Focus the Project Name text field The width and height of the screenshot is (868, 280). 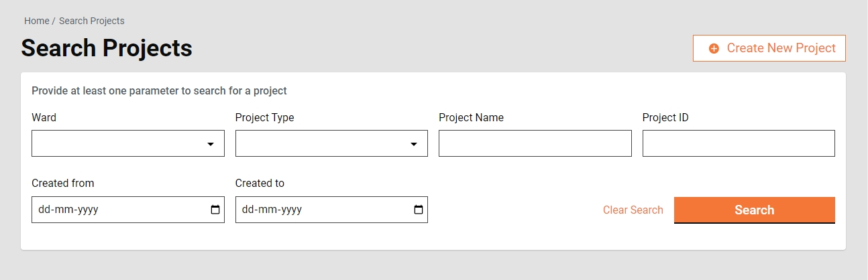pyautogui.click(x=535, y=143)
